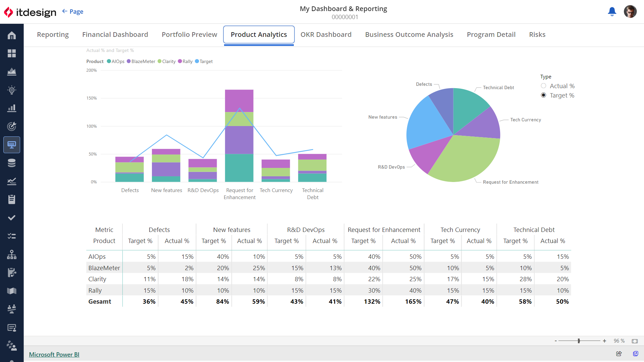Click the BlazeMeter row label
The image size is (644, 362).
pyautogui.click(x=104, y=268)
